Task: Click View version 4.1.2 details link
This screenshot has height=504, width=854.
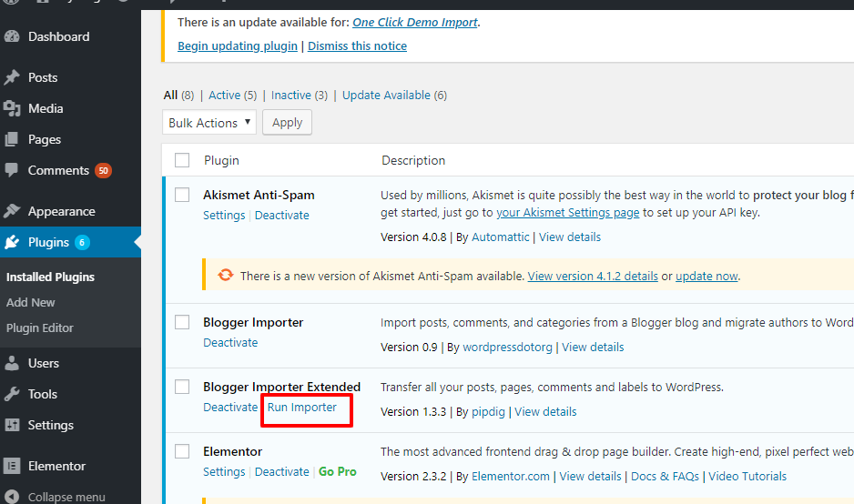Action: 593,276
